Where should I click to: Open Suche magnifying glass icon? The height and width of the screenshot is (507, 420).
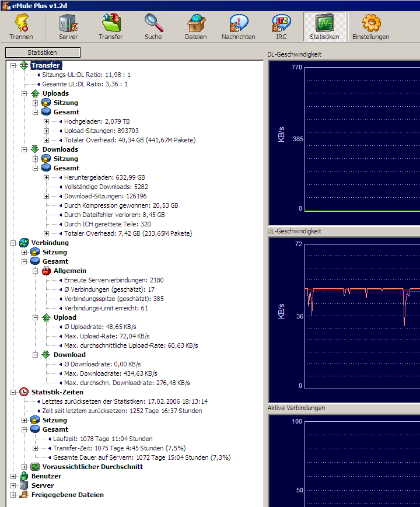153,23
